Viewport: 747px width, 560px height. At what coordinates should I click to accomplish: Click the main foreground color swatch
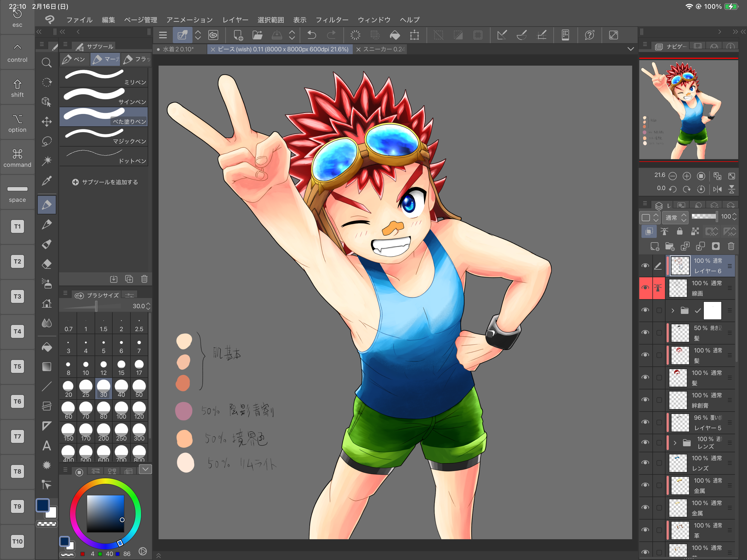click(43, 505)
